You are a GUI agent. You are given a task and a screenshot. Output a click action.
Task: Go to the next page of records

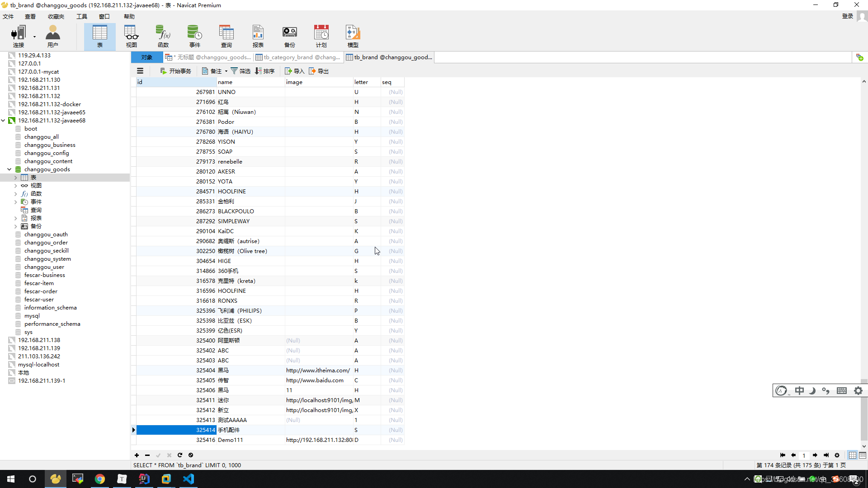815,455
